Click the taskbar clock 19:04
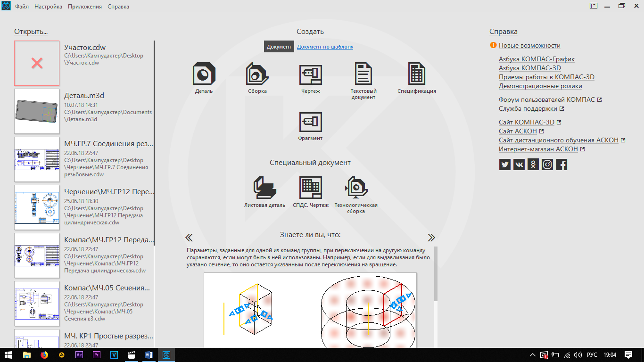The image size is (644, 362). click(610, 355)
